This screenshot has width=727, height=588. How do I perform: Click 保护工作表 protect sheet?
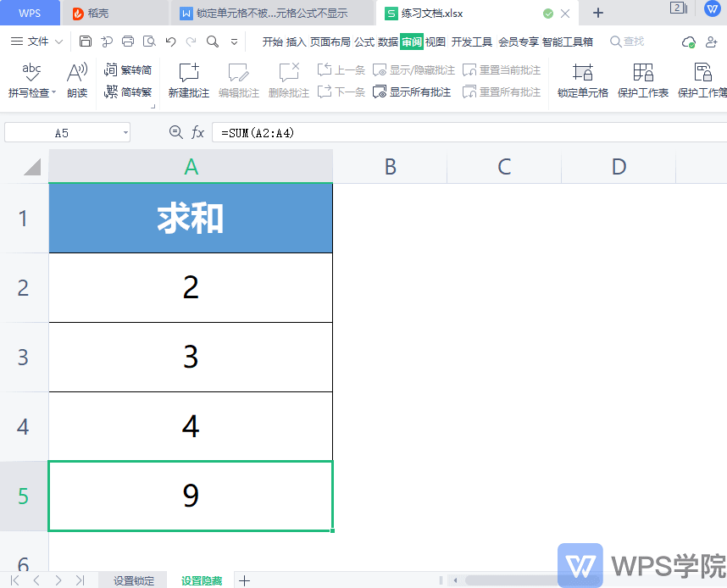click(643, 80)
